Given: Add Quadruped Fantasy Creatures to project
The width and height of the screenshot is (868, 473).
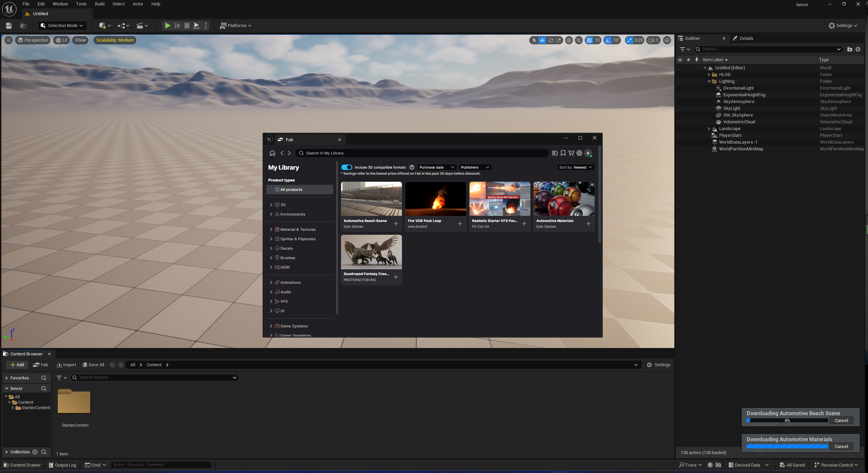Looking at the screenshot, I should (x=395, y=277).
